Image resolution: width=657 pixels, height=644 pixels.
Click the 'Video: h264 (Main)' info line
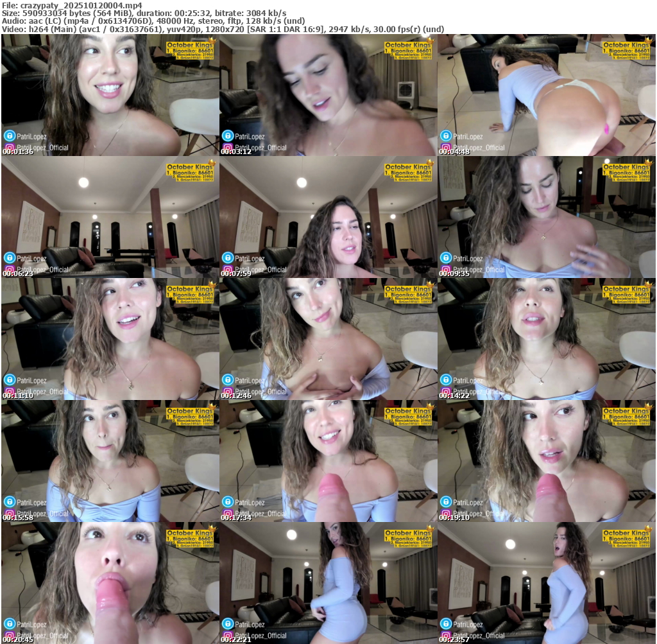pyautogui.click(x=223, y=29)
